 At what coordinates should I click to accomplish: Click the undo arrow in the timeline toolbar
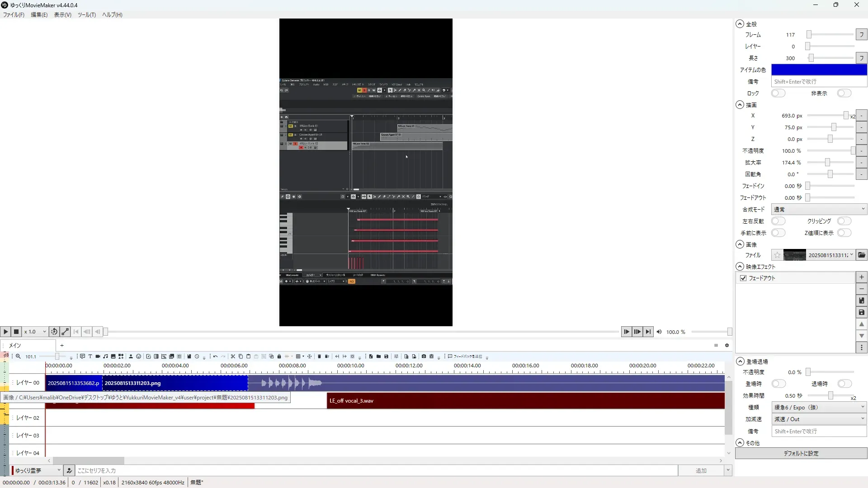click(x=215, y=357)
